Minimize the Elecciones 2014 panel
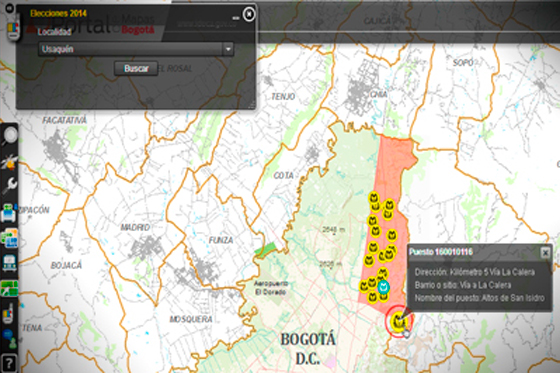 pyautogui.click(x=235, y=18)
